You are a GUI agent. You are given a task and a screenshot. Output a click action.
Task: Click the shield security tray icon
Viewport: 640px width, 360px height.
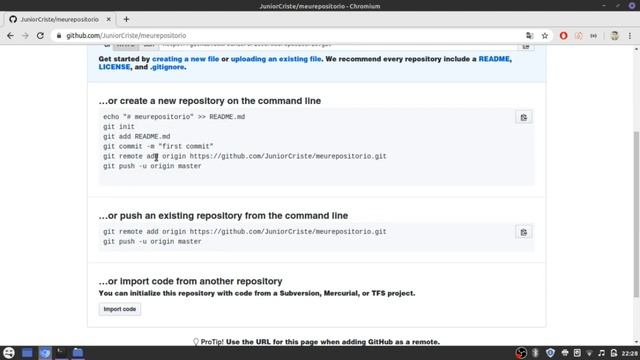[x=550, y=353]
